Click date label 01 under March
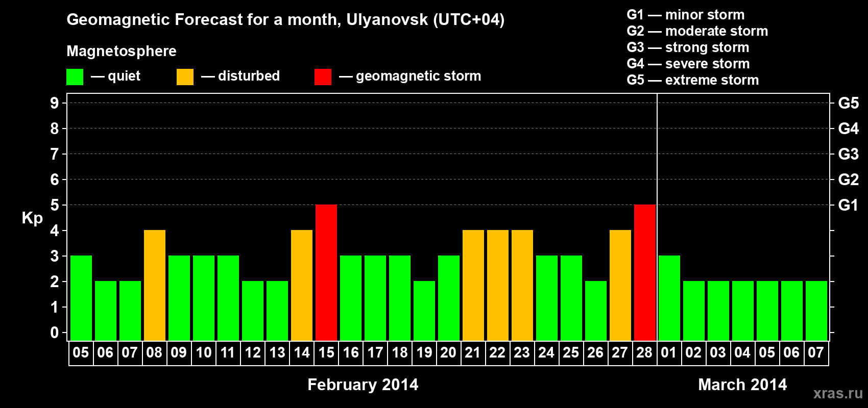868x408 pixels. pyautogui.click(x=669, y=353)
